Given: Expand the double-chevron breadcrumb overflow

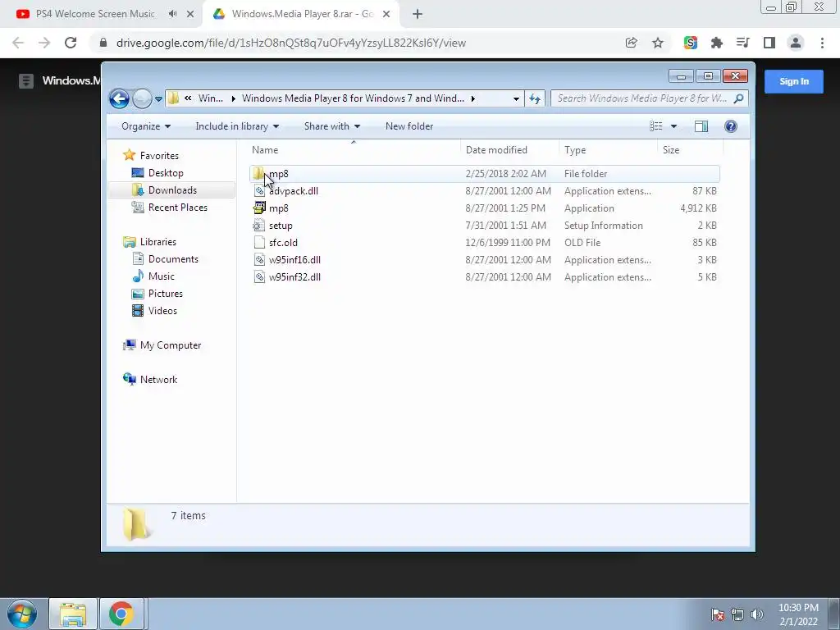Looking at the screenshot, I should coord(188,98).
